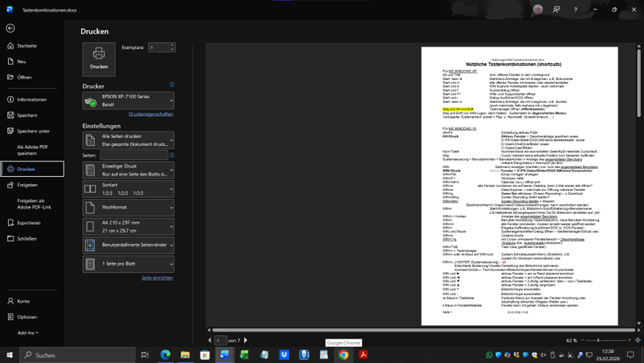Viewport: 644px width, 363px height.
Task: Adjust the preview zoom slider
Action: (598, 340)
